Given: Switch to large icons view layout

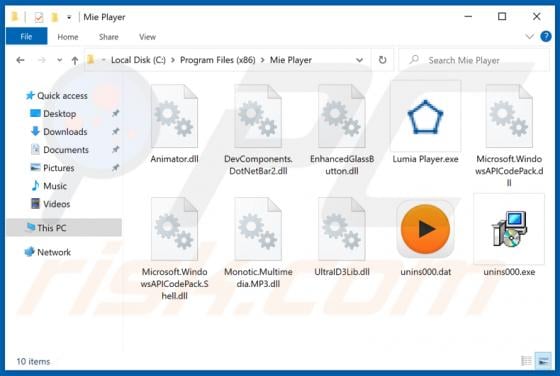Looking at the screenshot, I should pos(543,361).
